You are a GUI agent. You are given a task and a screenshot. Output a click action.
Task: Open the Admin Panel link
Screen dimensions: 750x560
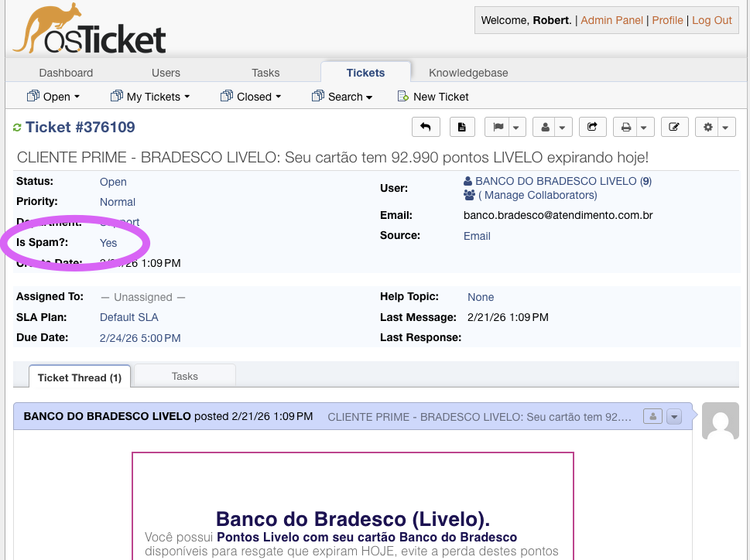[611, 20]
